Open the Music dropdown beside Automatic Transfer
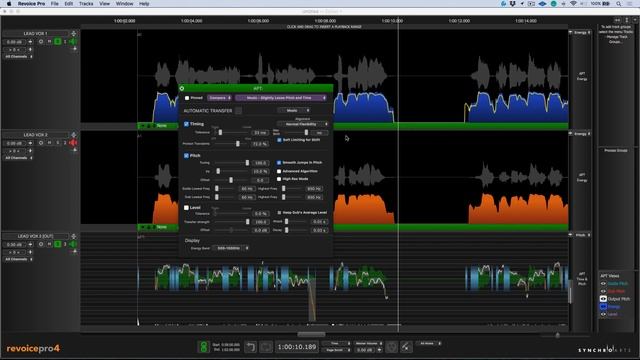The image size is (640, 360). (293, 111)
